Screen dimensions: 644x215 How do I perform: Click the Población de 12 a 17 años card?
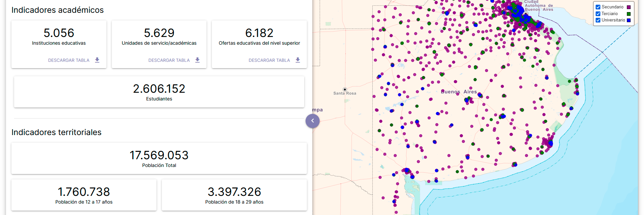pos(84,195)
